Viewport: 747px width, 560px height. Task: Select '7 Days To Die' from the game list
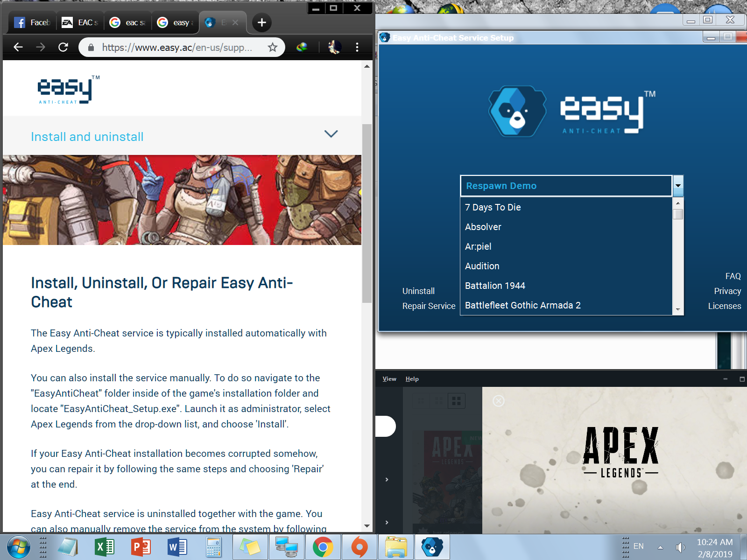[566, 207]
